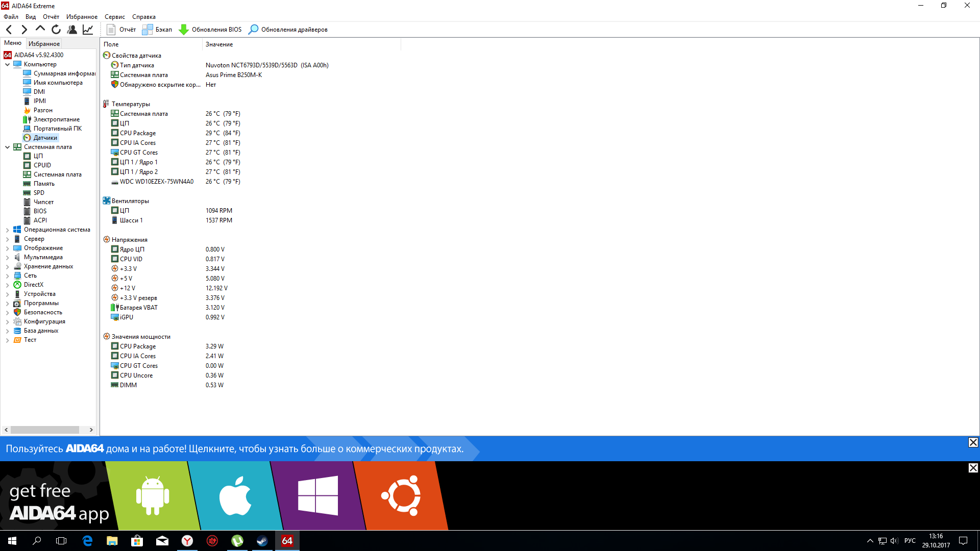Click the Refresh toolbar icon
The image size is (980, 551).
[56, 30]
